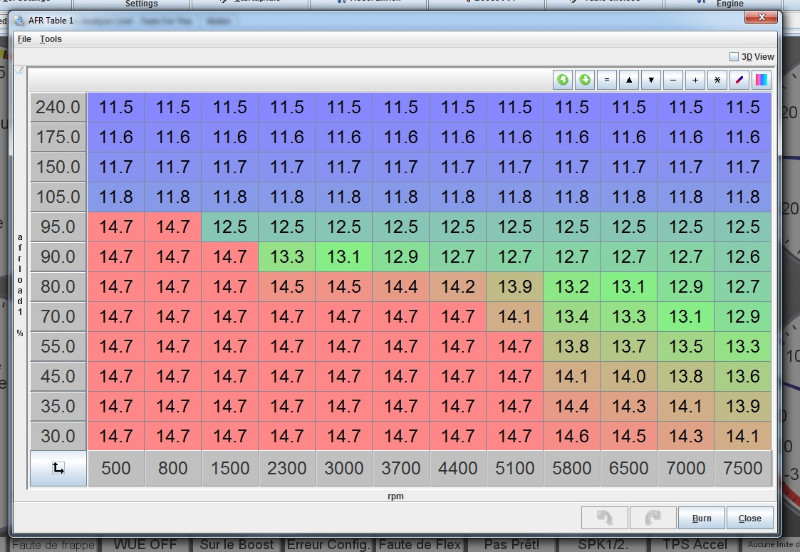
Task: Select cell 12.9 at 90.0 load, 3700 rpm
Action: coord(401,257)
